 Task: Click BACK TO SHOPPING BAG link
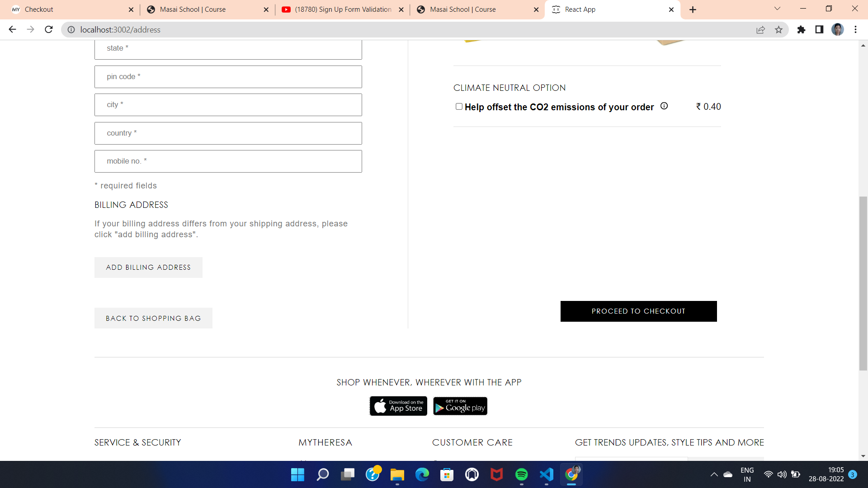[153, 318]
